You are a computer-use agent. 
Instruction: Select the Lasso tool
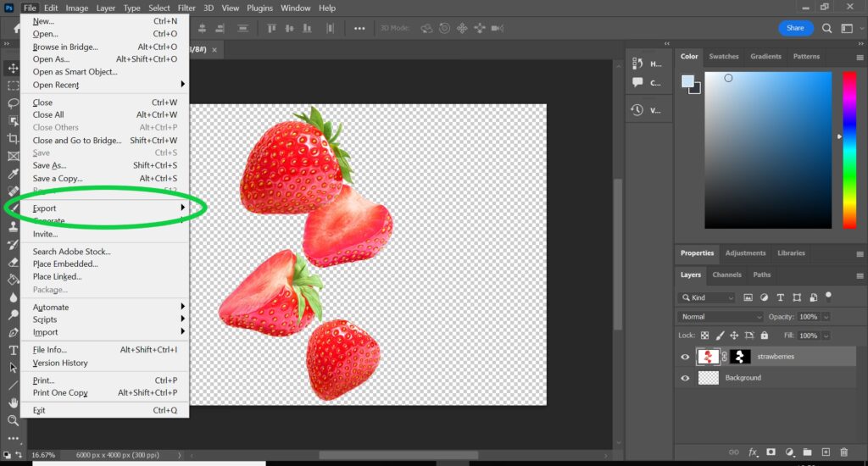(13, 103)
